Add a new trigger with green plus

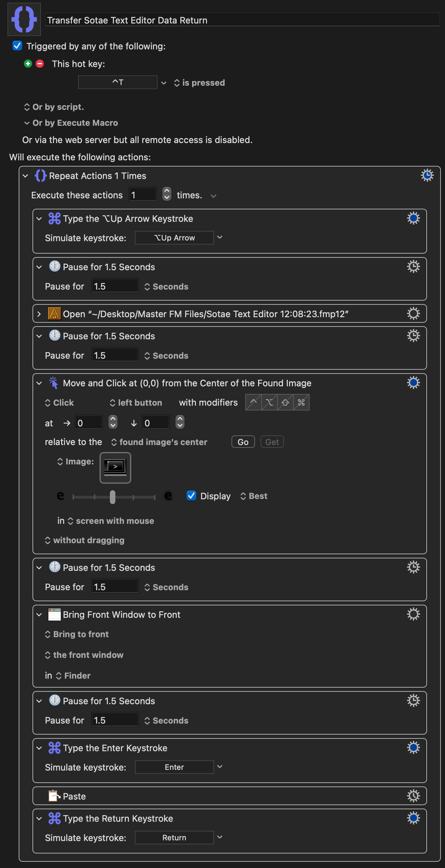[28, 64]
